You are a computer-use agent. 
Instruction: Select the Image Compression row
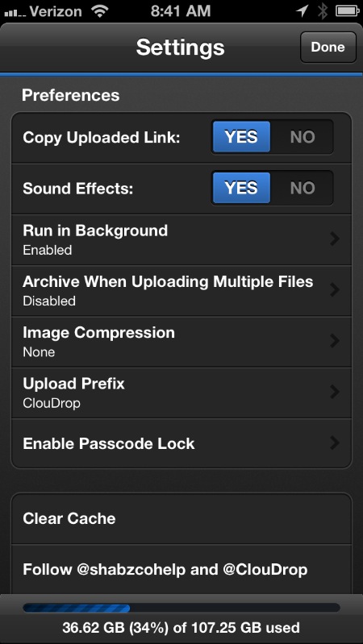[x=181, y=342]
